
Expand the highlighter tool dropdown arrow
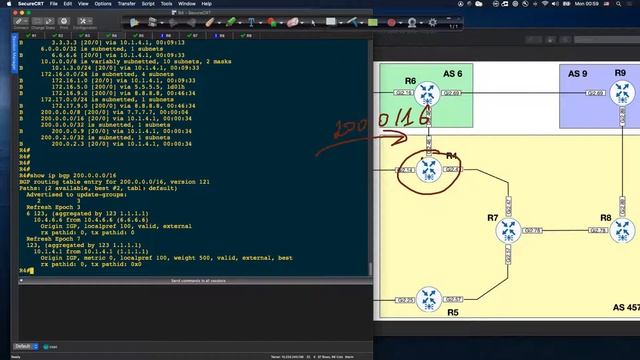[240, 23]
